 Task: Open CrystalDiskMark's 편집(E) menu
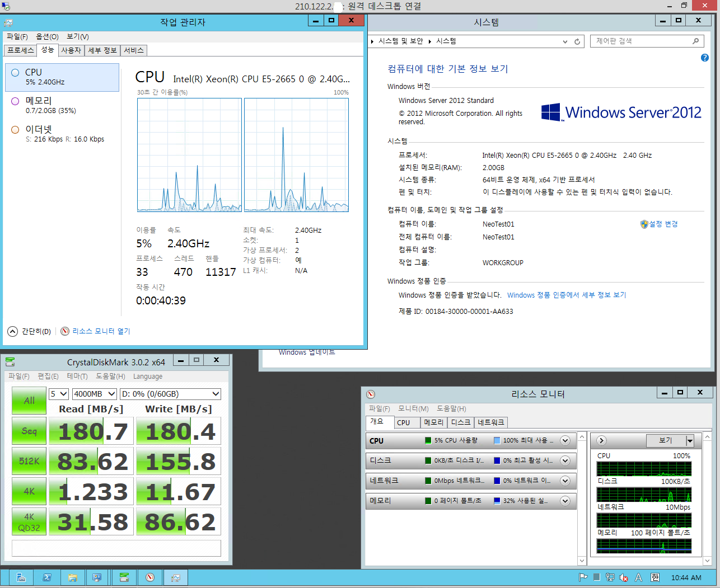point(48,377)
